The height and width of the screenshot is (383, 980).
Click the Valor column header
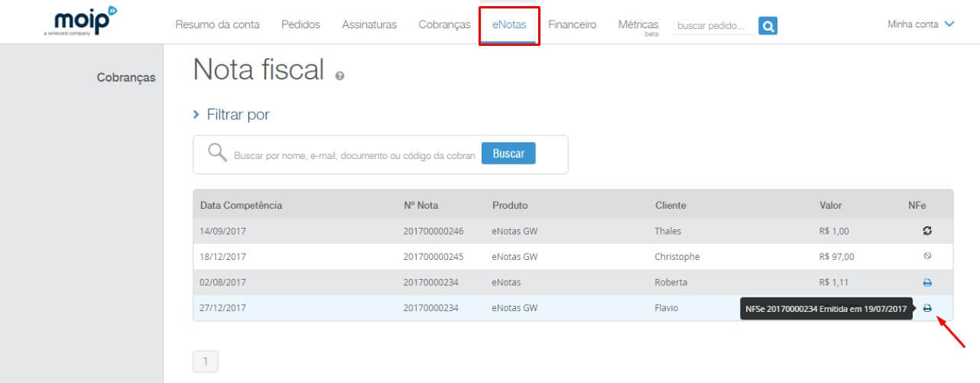830,206
